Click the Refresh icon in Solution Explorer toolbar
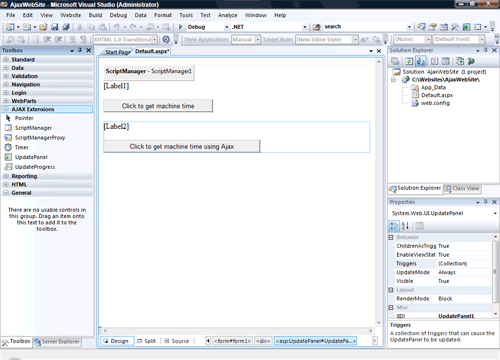The height and width of the screenshot is (360, 500). [x=409, y=61]
